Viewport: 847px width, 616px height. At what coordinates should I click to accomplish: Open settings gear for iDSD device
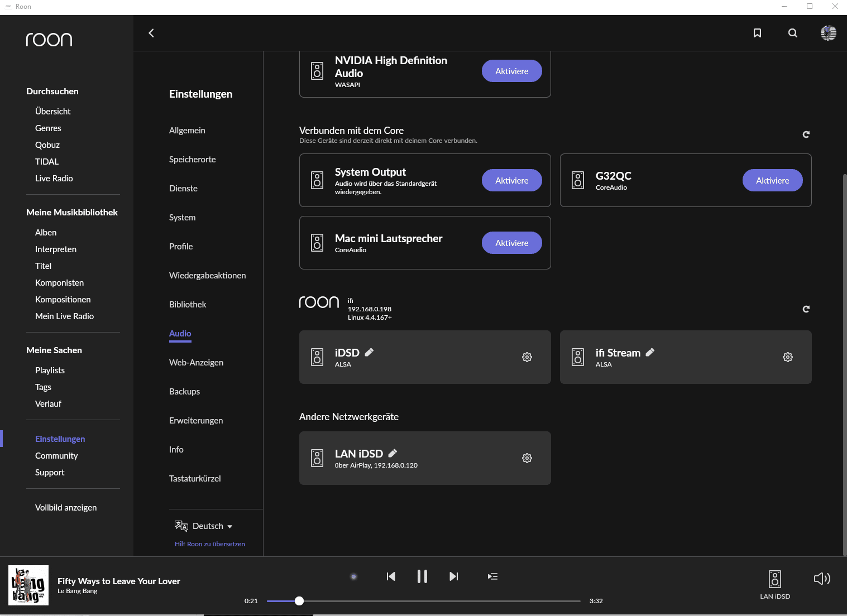click(527, 357)
